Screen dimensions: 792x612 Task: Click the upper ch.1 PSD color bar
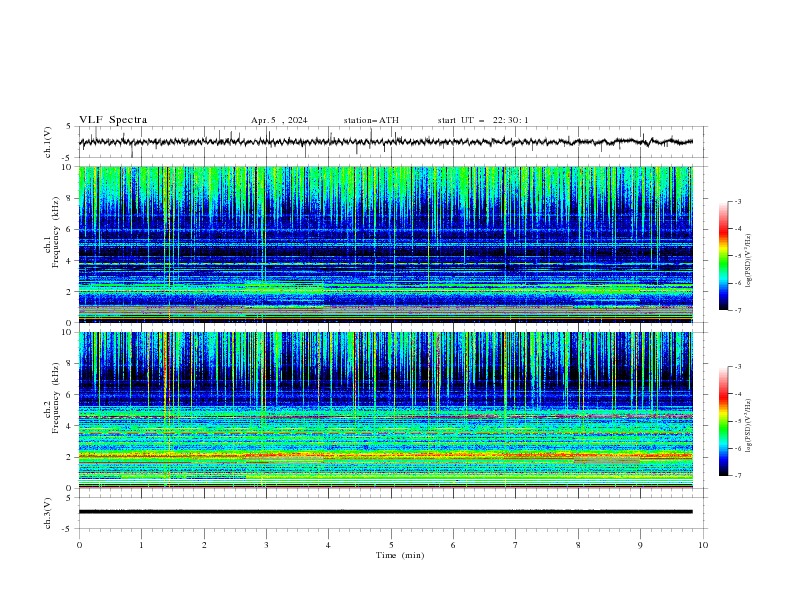coord(724,256)
